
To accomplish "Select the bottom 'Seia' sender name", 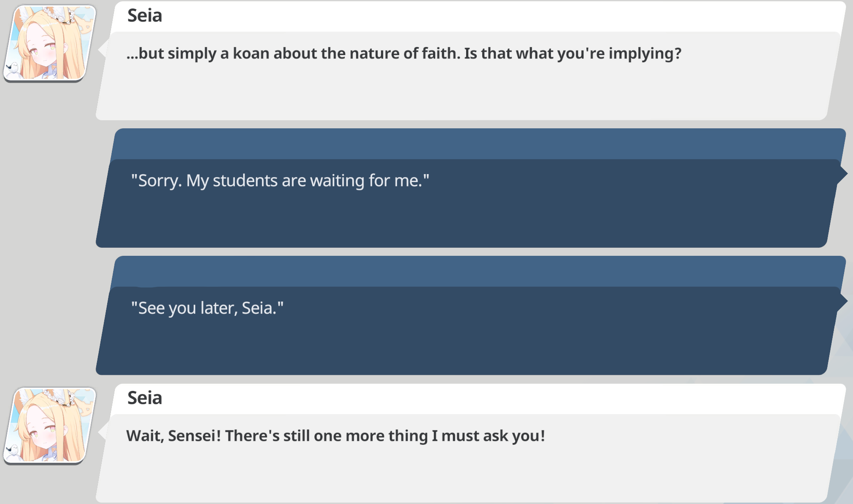I will pyautogui.click(x=145, y=398).
